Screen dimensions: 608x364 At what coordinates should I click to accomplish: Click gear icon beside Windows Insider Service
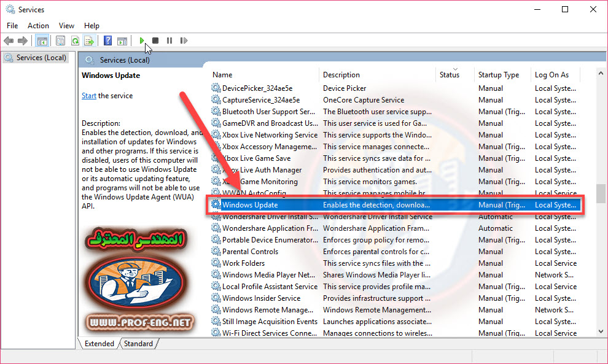(216, 298)
